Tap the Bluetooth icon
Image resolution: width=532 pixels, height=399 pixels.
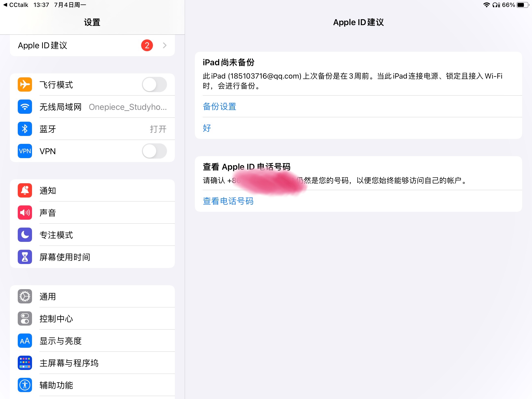[x=25, y=129]
